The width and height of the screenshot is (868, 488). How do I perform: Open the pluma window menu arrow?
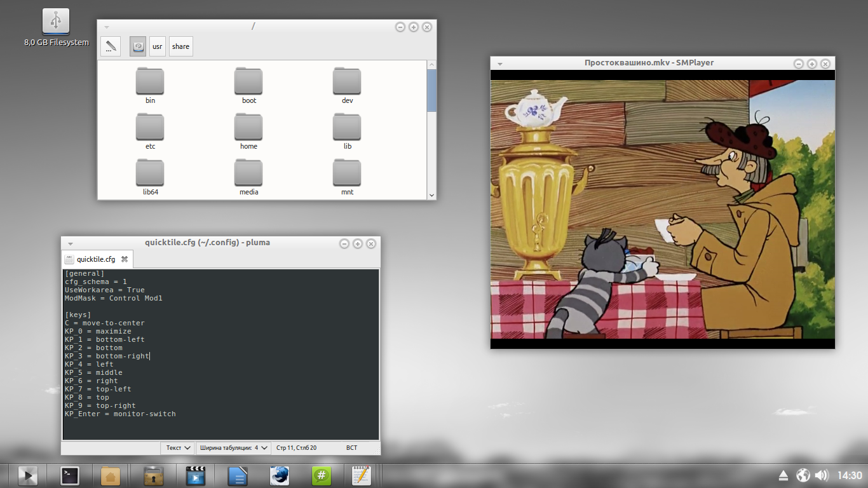point(71,243)
